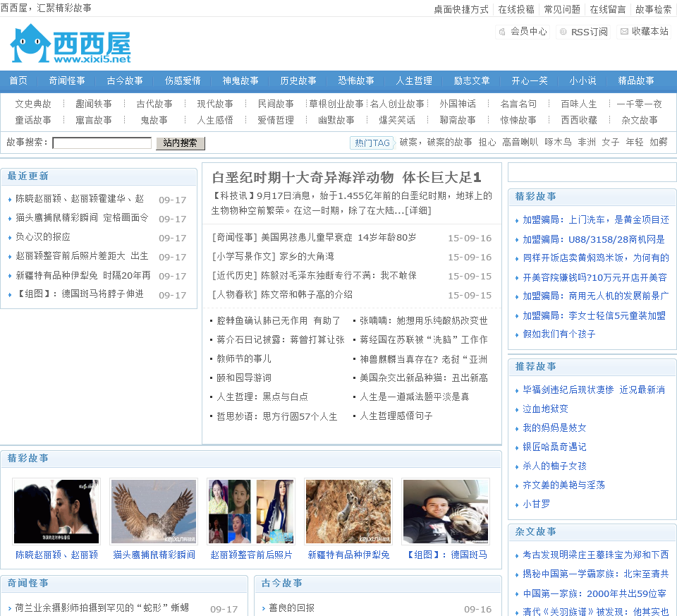Viewport: 677px width, 616px height.
Task: Click the 西西屋 house logo
Action: (71, 43)
